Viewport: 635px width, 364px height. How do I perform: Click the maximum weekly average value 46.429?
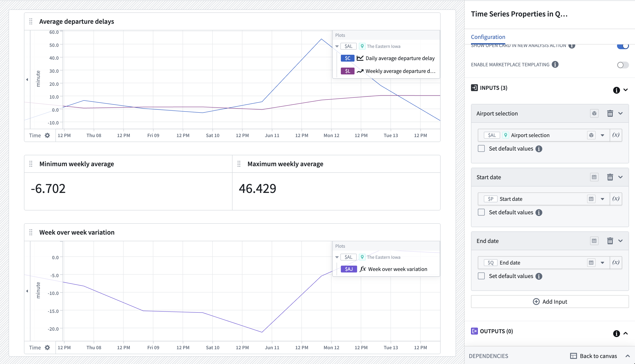(258, 189)
